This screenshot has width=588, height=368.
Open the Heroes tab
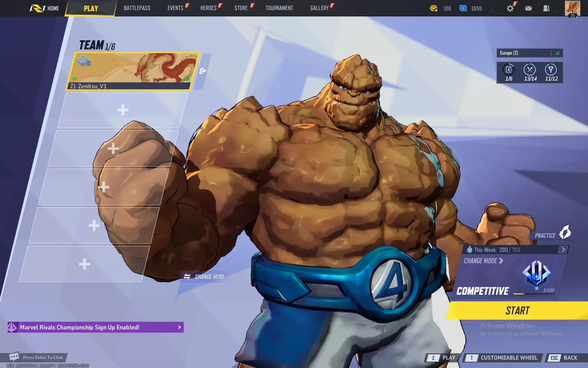[208, 8]
